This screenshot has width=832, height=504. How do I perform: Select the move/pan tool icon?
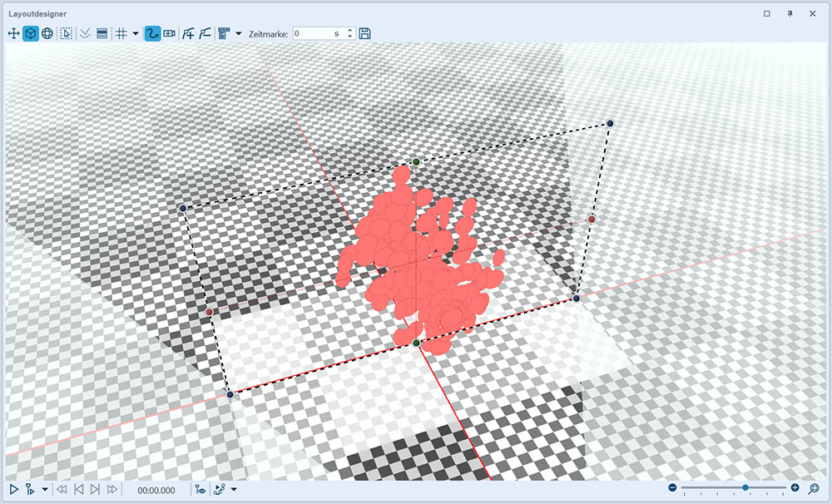(13, 34)
